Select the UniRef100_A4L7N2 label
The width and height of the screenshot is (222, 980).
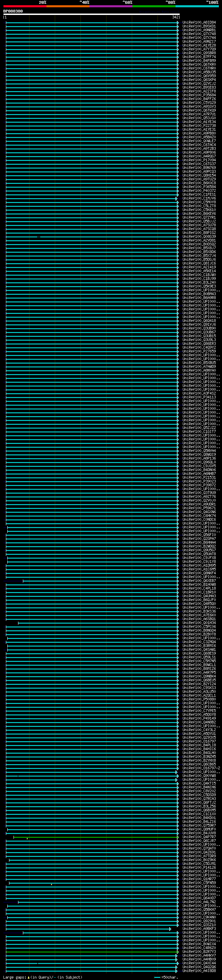[199, 902]
